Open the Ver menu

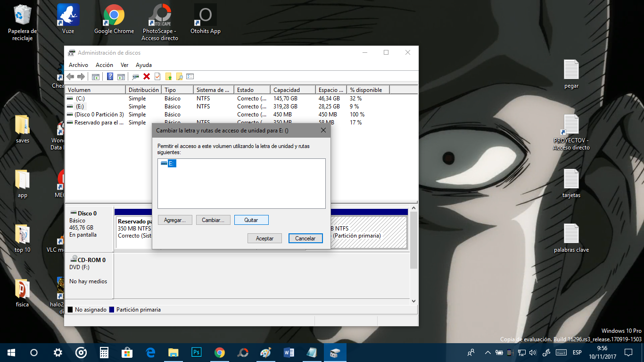coord(124,65)
